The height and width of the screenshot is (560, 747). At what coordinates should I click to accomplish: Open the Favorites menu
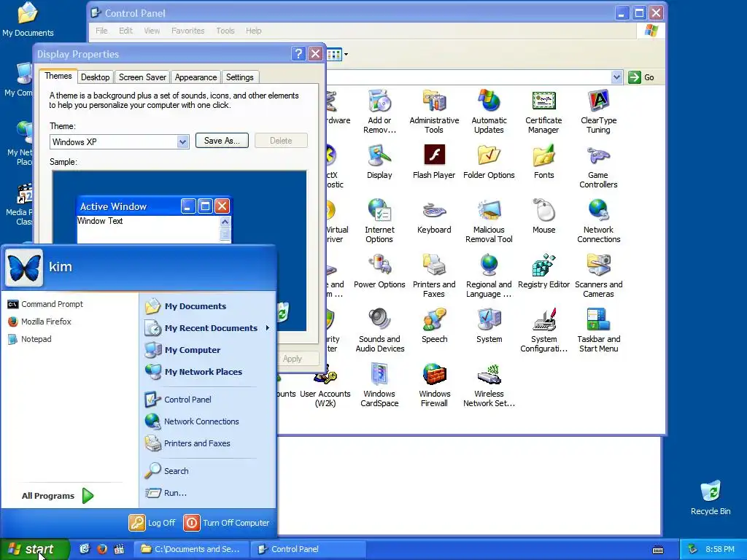[187, 31]
